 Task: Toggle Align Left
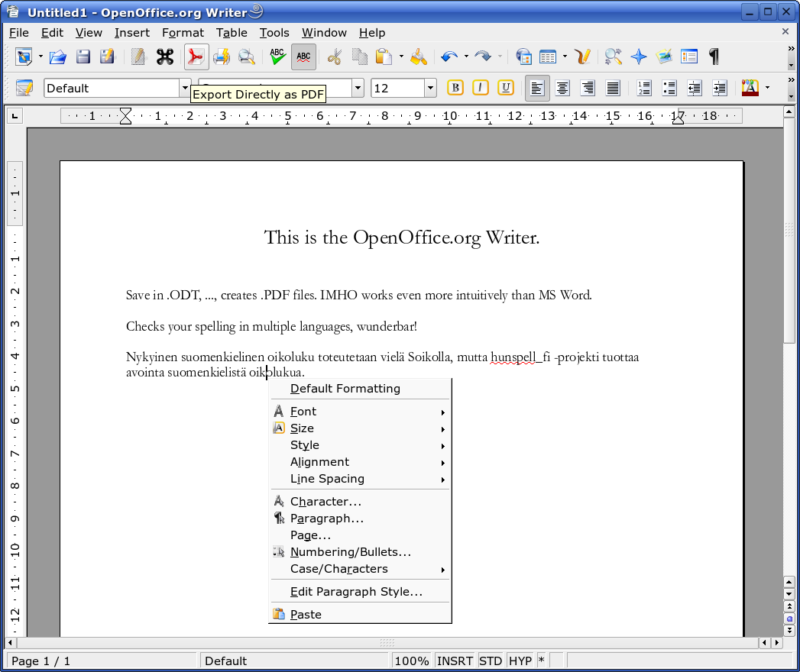click(537, 89)
